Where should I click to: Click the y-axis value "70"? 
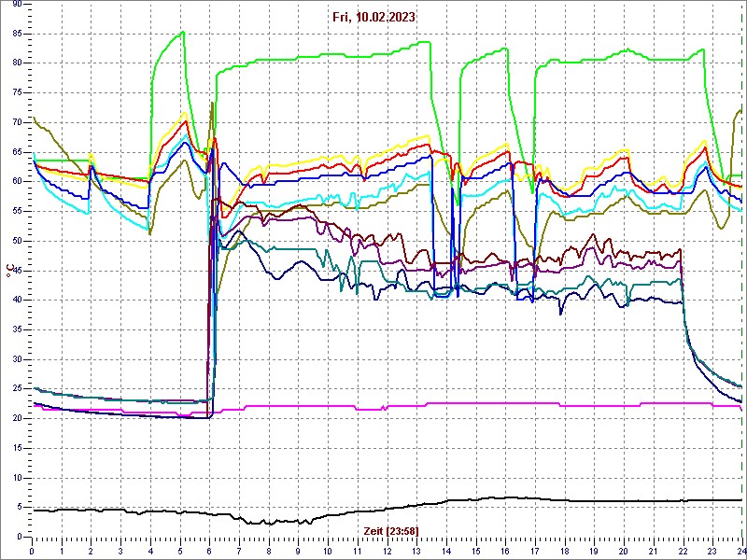coord(17,122)
